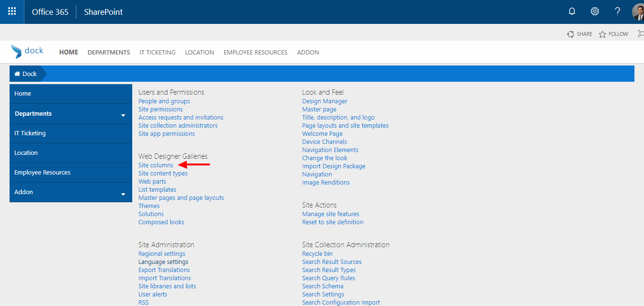
Task: Open the IT TICKETING navigation item
Action: 158,52
